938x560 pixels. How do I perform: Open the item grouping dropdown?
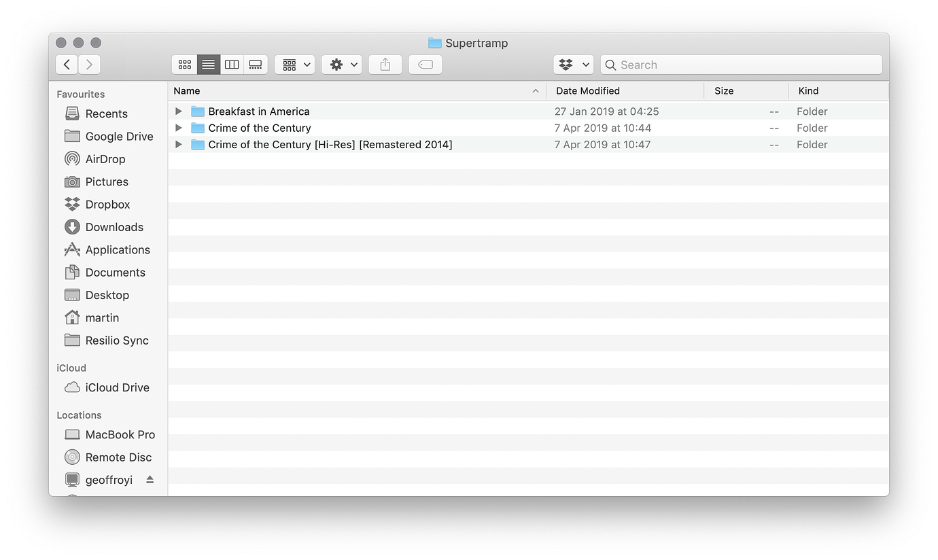[x=294, y=64]
